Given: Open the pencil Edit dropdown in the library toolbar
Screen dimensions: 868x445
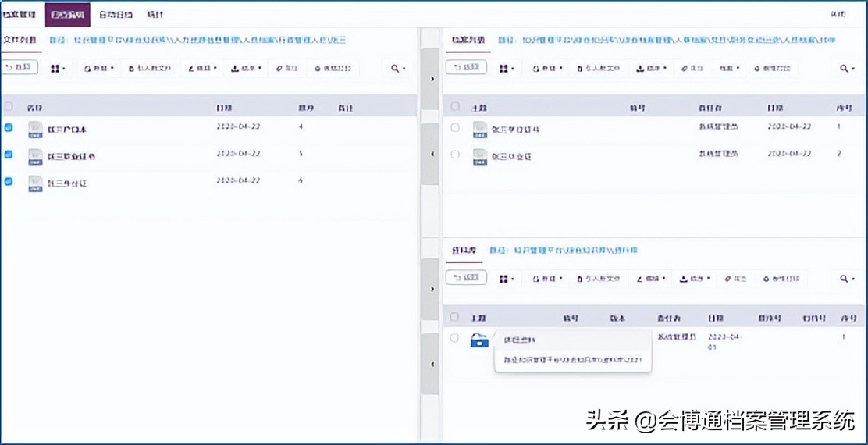Looking at the screenshot, I should pyautogui.click(x=650, y=279).
